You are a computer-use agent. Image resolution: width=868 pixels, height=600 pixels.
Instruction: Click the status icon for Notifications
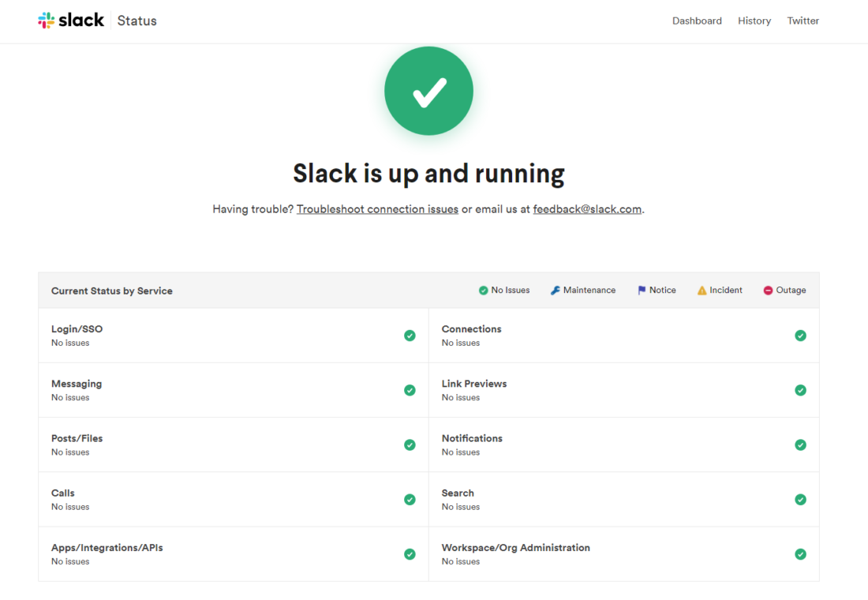(800, 444)
